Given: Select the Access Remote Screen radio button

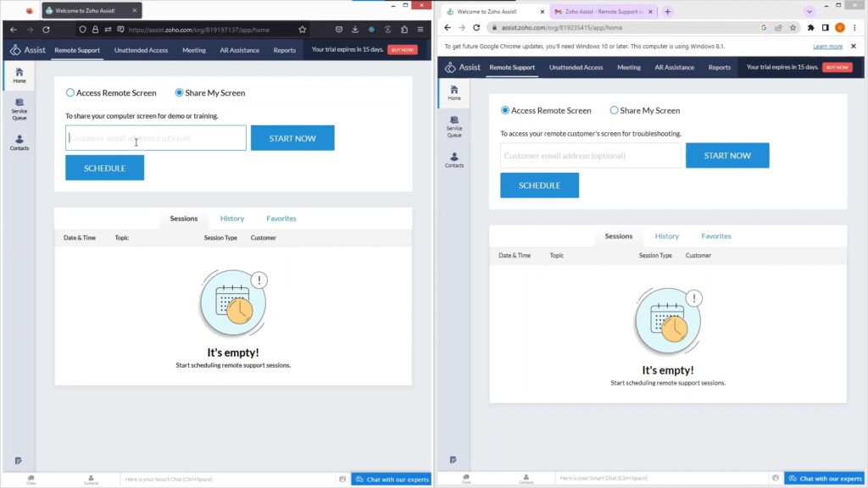Looking at the screenshot, I should (x=69, y=93).
